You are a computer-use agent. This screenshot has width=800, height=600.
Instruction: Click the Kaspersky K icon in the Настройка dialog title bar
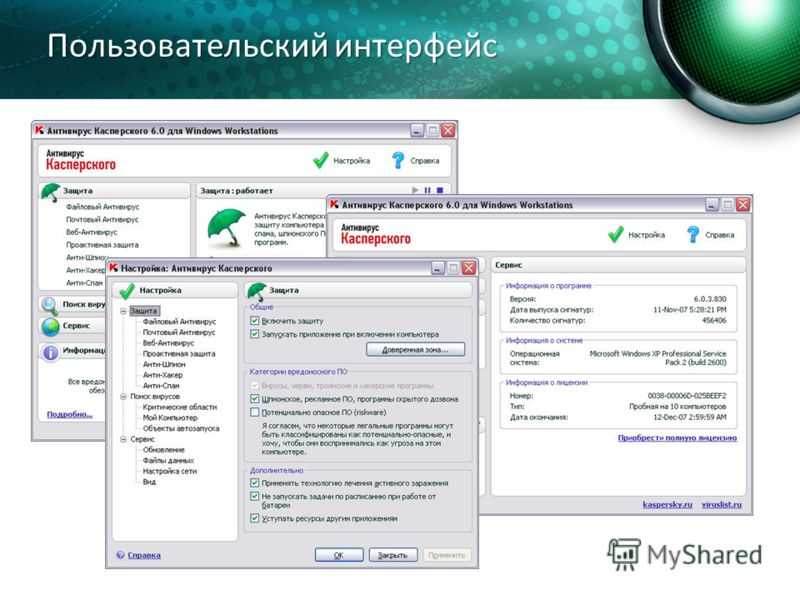[x=113, y=268]
